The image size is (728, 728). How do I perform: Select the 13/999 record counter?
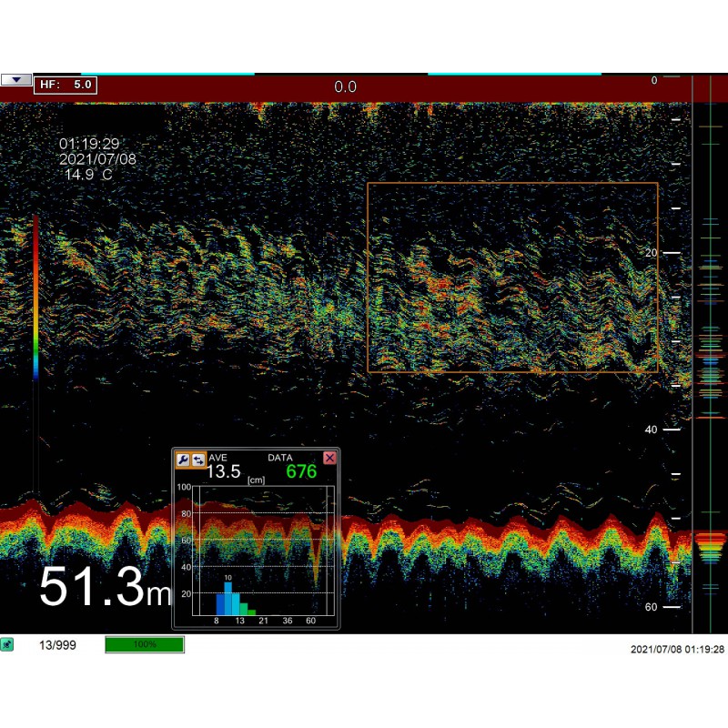[x=57, y=645]
